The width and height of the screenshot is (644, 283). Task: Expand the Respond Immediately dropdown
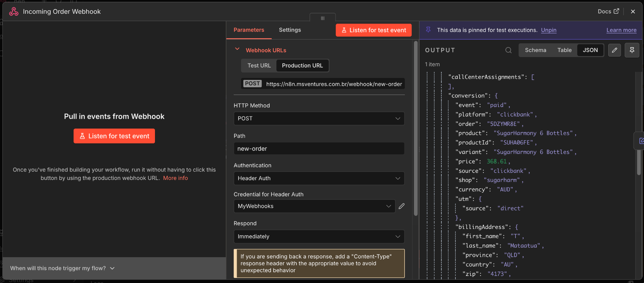click(x=319, y=236)
